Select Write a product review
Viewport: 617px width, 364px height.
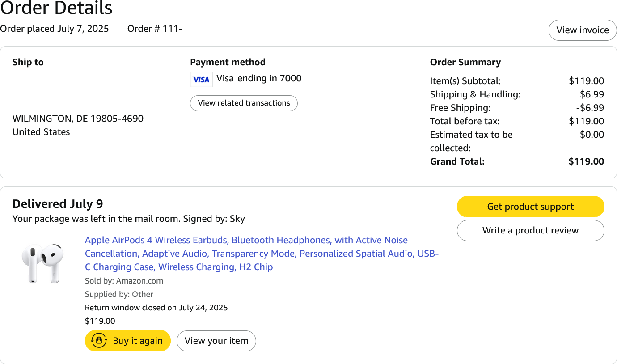pos(530,230)
